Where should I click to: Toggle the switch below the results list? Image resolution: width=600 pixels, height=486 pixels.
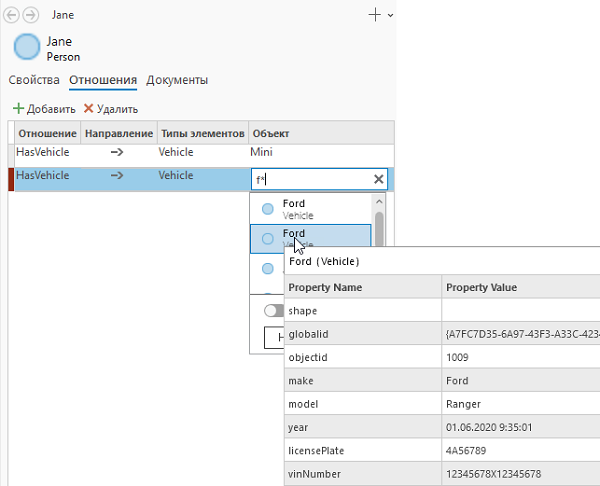pyautogui.click(x=273, y=311)
